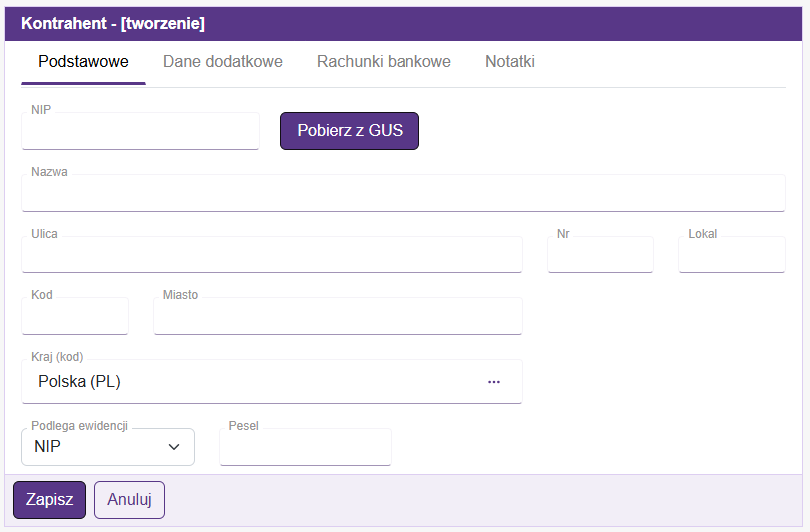Viewport: 810px width, 532px height.
Task: Select the Polska (PL) country field
Action: (250, 382)
